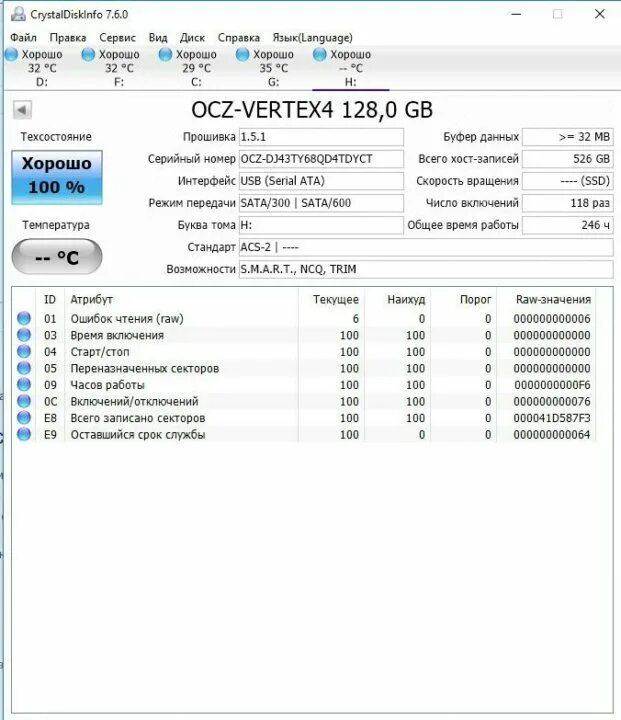
Task: Click status orb for attribute 03 row
Action: point(24,335)
